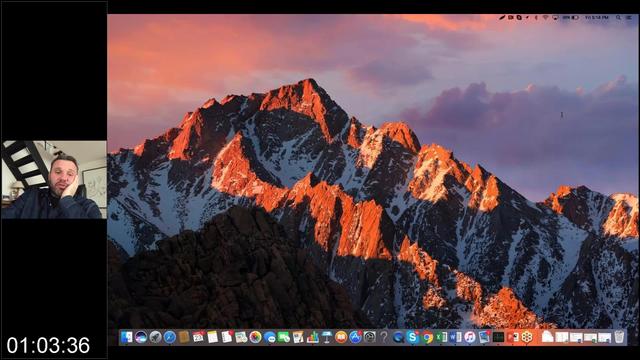Click the menu bar clock time
The image size is (640, 360).
[x=597, y=18]
